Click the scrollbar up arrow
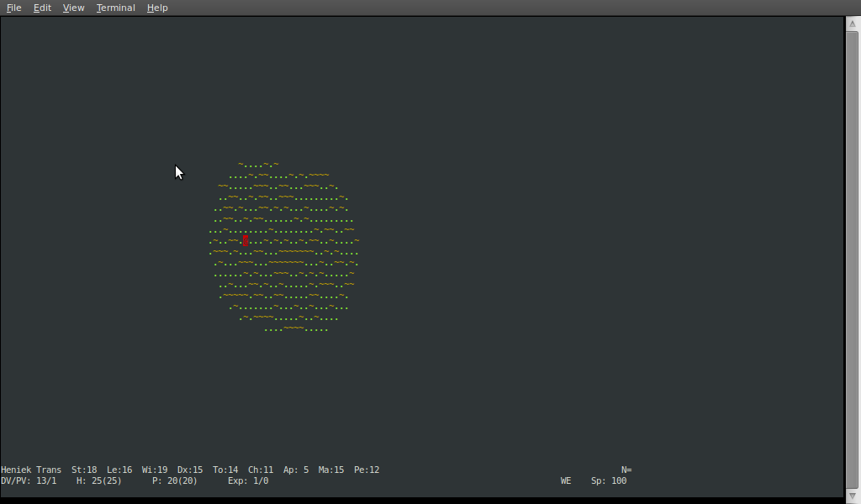861x504 pixels. click(853, 24)
